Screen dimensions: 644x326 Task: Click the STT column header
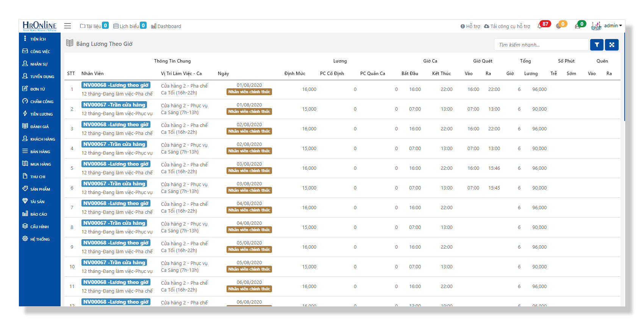(71, 74)
